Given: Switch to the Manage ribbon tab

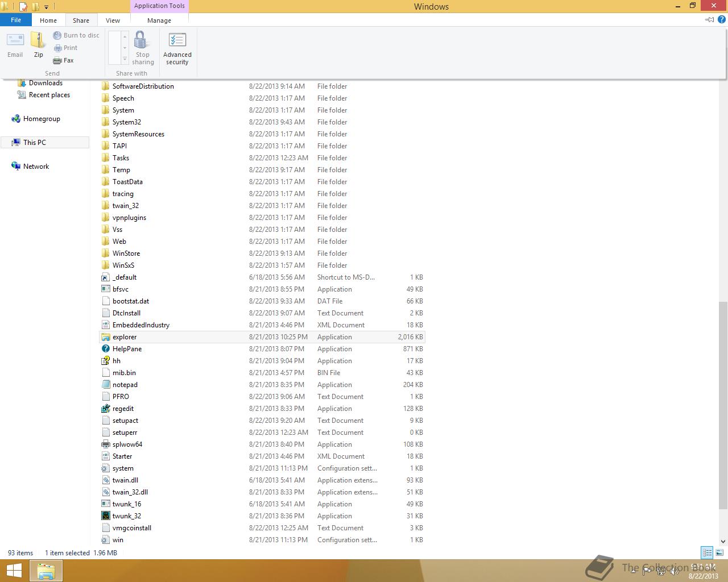Looking at the screenshot, I should tap(159, 20).
